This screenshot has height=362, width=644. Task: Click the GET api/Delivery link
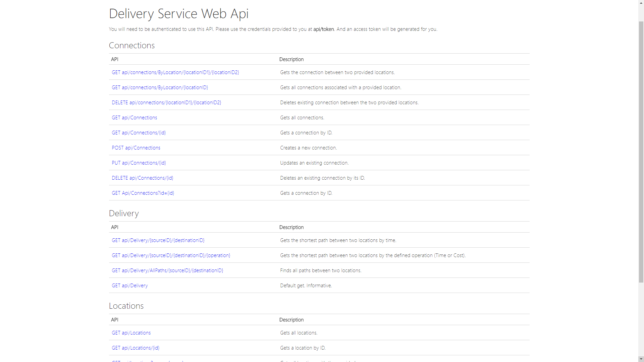129,286
